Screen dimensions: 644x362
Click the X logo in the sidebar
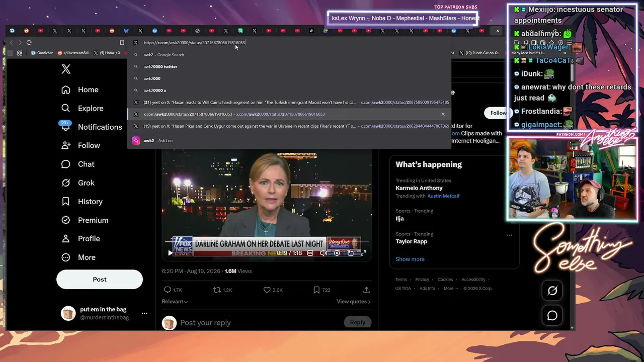coord(66,69)
